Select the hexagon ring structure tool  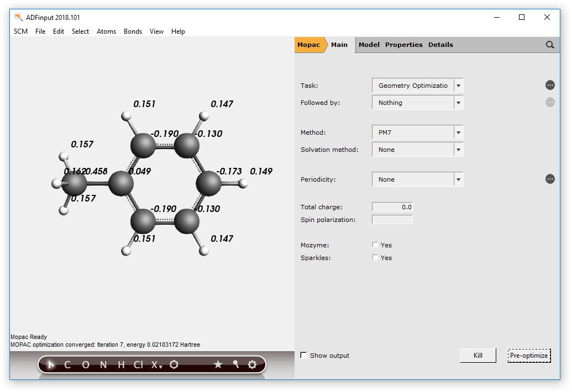point(174,364)
